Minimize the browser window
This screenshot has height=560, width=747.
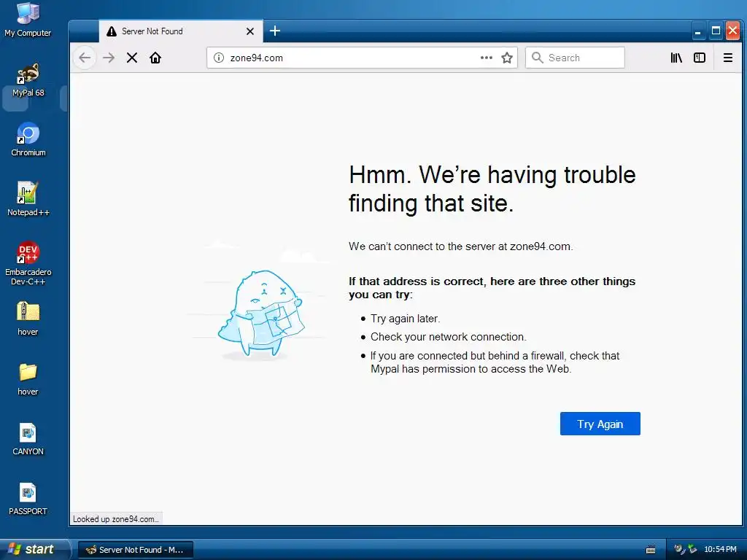pos(698,31)
